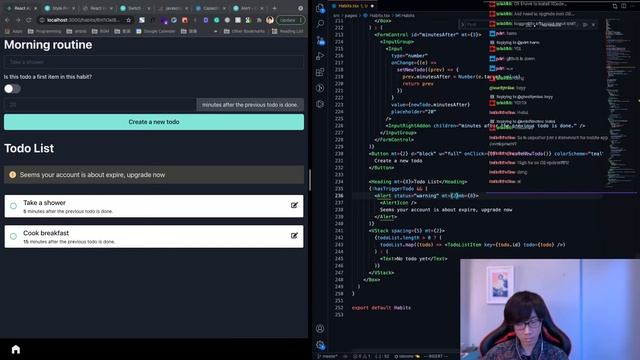
Task: Open the Source Control icon in VS Code
Action: click(320, 40)
